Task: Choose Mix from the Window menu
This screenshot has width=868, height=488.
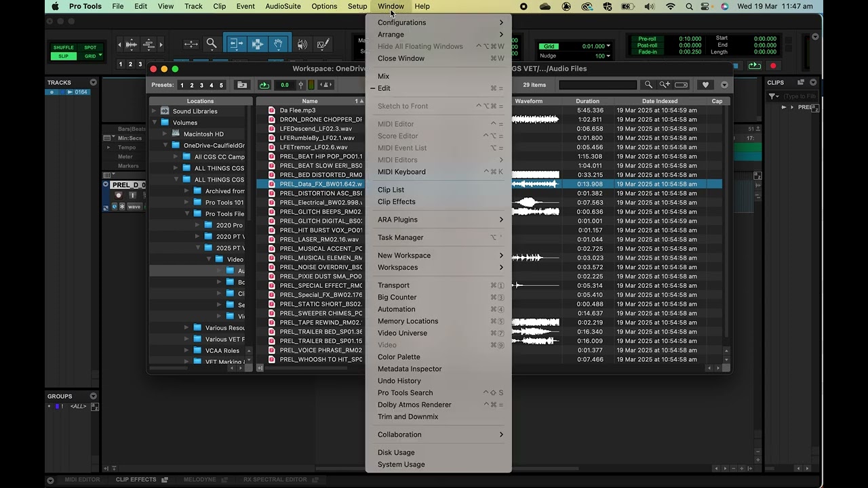Action: [x=439, y=76]
